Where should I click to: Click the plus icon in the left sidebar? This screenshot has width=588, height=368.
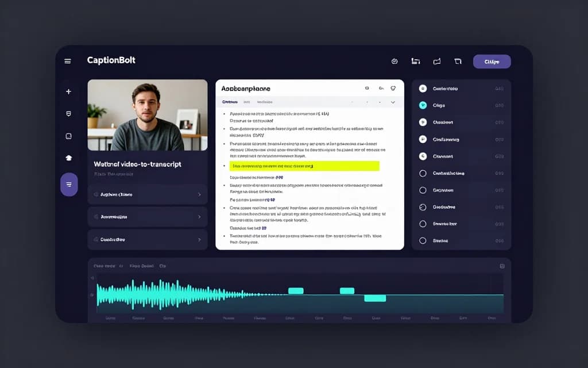(x=69, y=91)
